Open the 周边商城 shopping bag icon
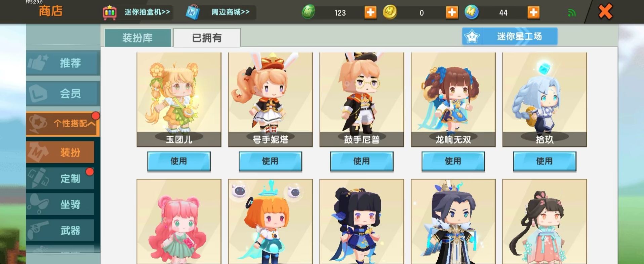 193,12
